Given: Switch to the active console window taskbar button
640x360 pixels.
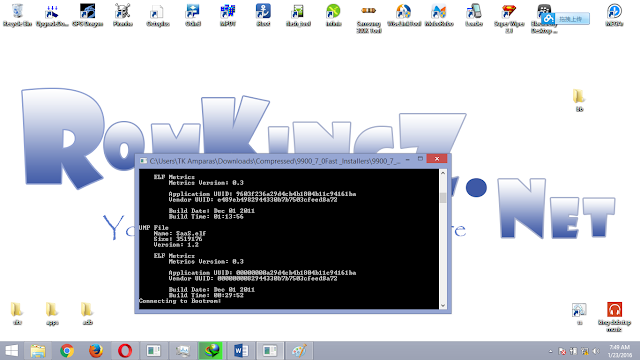Looking at the screenshot, I should (x=270, y=351).
